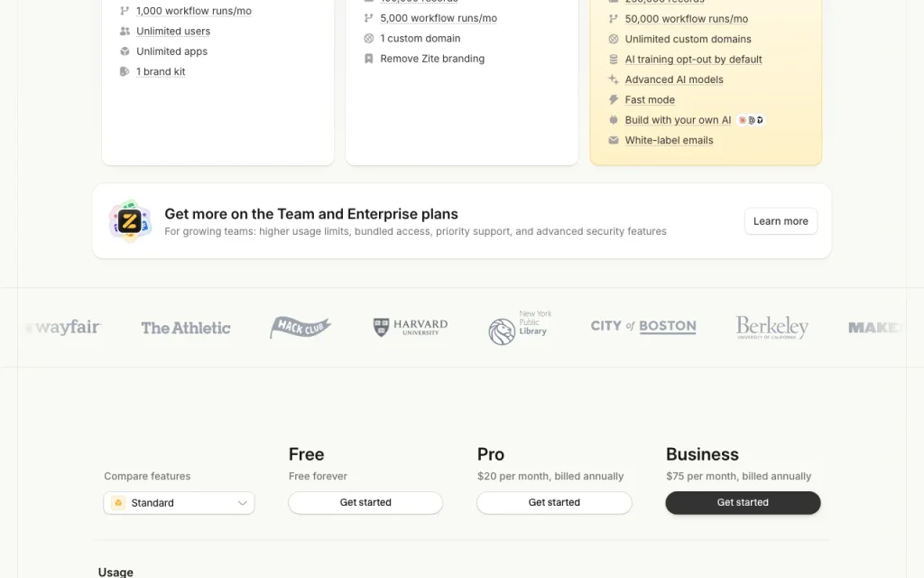The height and width of the screenshot is (578, 924).
Task: Click Get started under the Free plan
Action: (x=365, y=502)
